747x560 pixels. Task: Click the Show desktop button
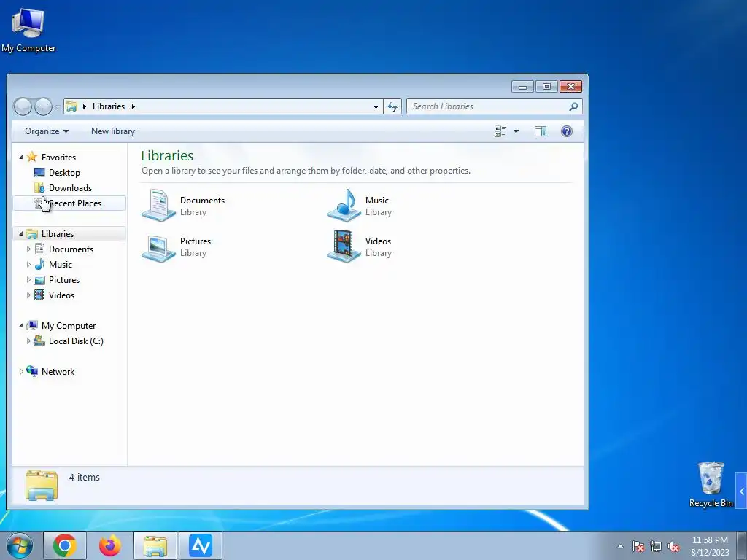(742, 545)
